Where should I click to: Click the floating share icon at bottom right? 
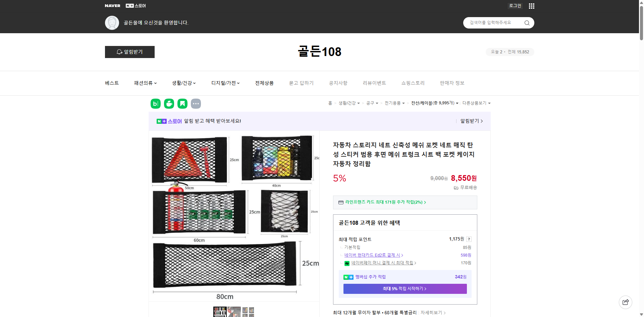coord(626,302)
